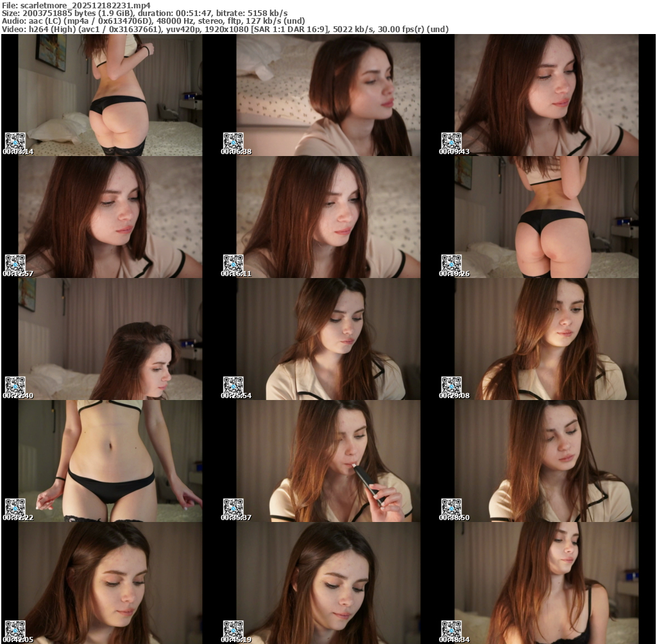Select the thumbnail frame at 00:16:11
This screenshot has width=657, height=644.
[320, 217]
